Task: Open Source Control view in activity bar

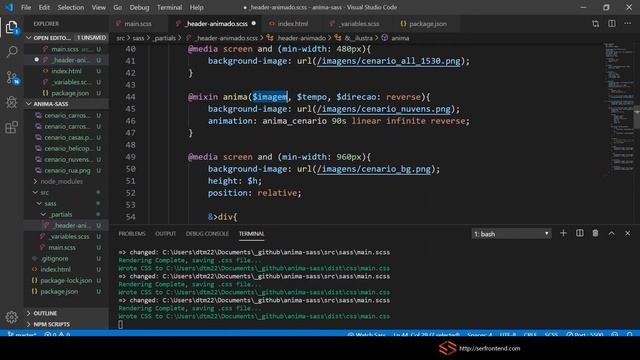Action: 12,77
